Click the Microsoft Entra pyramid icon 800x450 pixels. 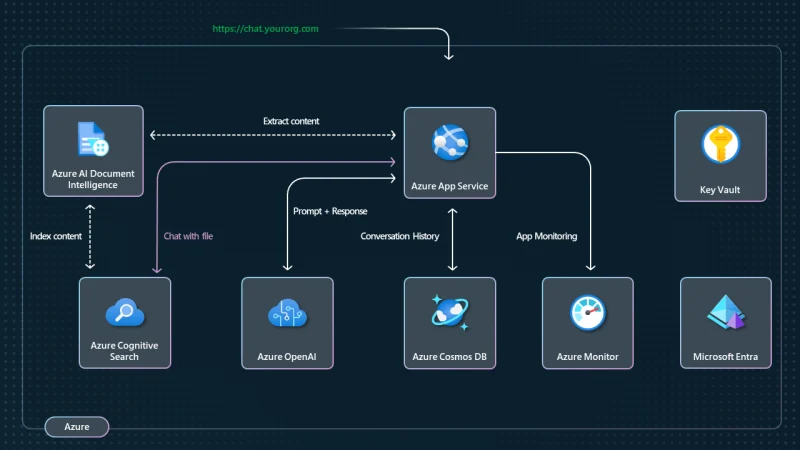(x=726, y=312)
